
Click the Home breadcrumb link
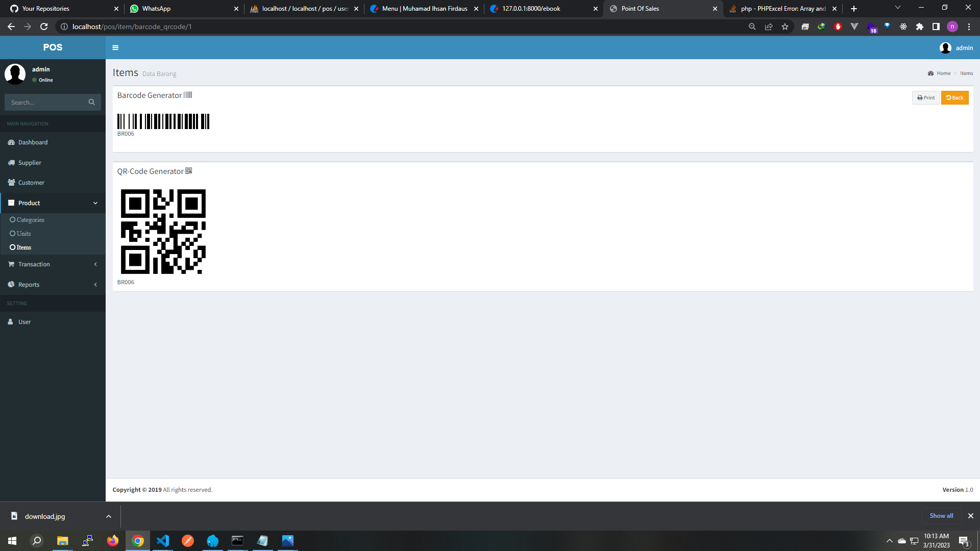(x=943, y=73)
